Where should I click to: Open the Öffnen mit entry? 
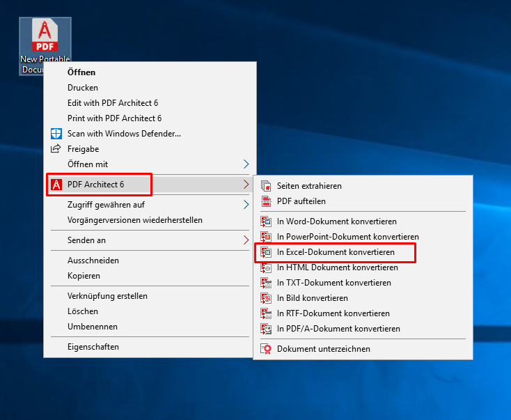pyautogui.click(x=150, y=164)
